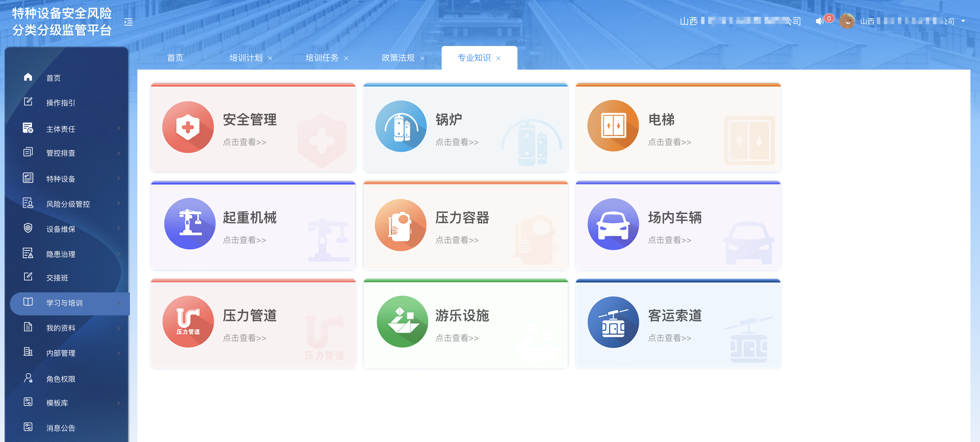Switch to the 政策法规 tab
Screen dimensions: 980x442
[x=398, y=58]
